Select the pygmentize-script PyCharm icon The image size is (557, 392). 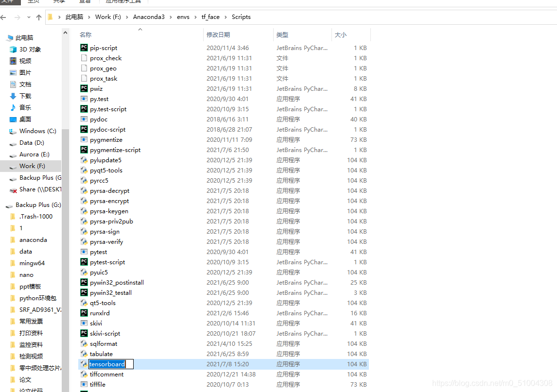click(x=84, y=150)
